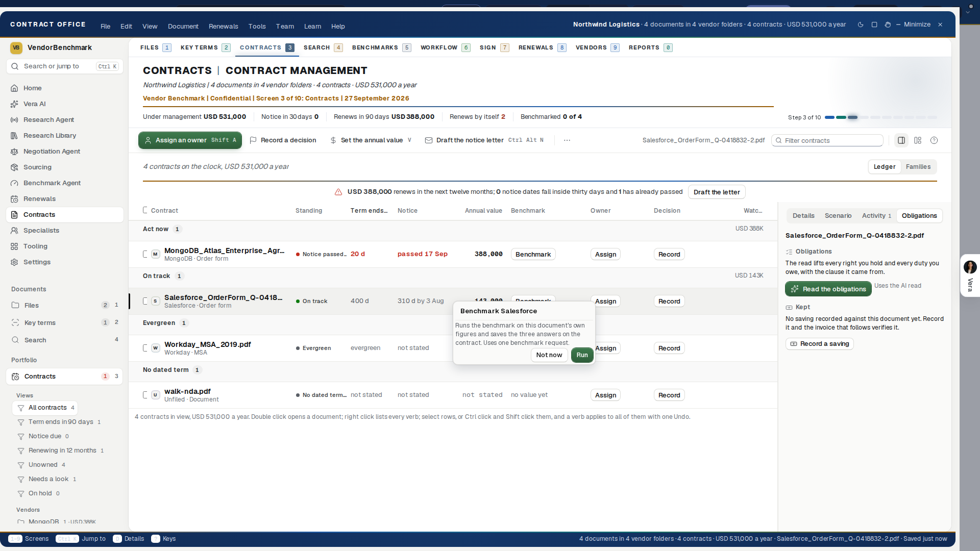
Task: Check the Salesforce_OrderForm row checkbox
Action: point(145,301)
